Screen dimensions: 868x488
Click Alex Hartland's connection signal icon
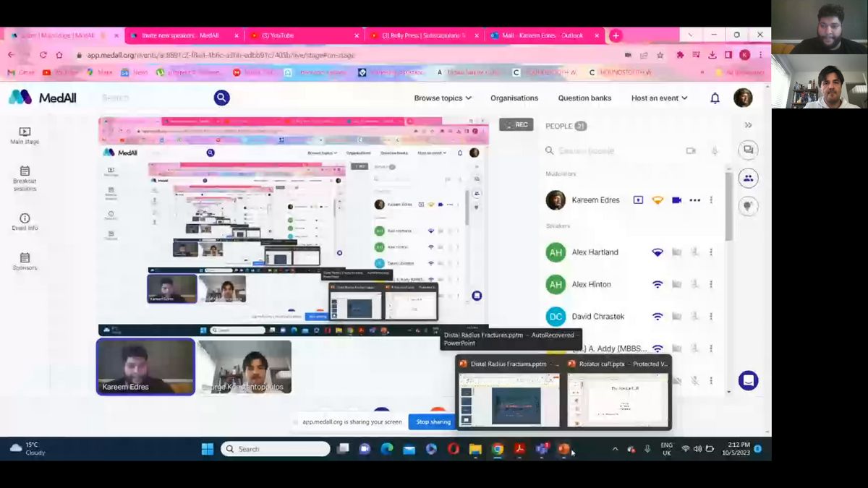point(658,252)
